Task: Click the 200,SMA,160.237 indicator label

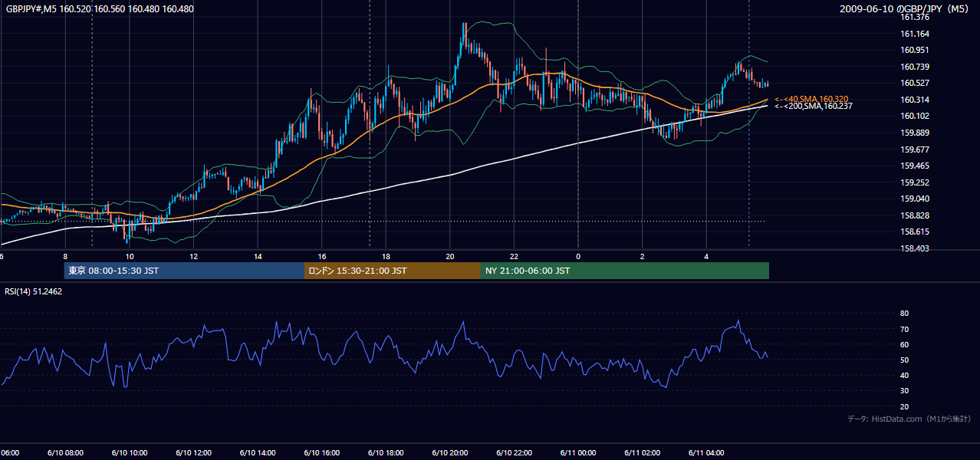Action: click(814, 107)
